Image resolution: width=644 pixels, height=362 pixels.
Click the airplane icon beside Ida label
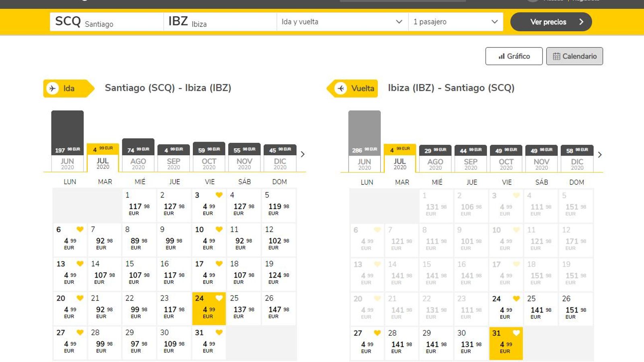coord(52,88)
